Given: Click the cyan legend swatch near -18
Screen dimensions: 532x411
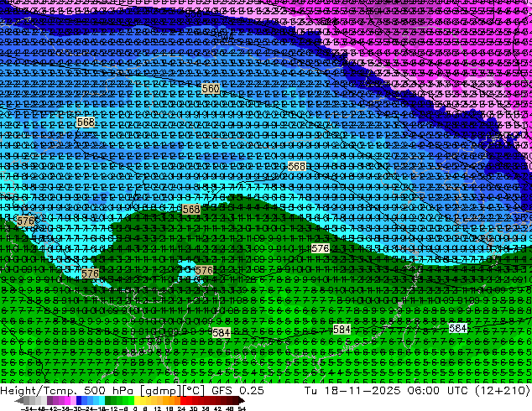Looking at the screenshot, I should pos(102,400).
